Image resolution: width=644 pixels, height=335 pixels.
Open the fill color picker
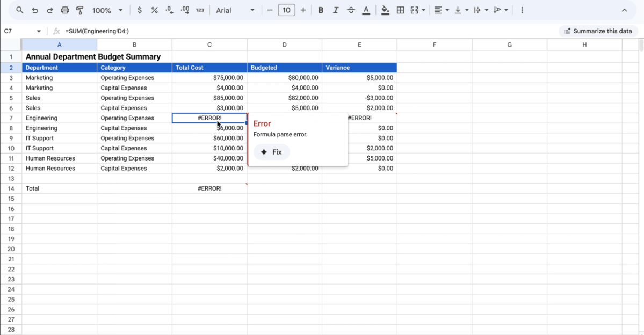tap(385, 10)
